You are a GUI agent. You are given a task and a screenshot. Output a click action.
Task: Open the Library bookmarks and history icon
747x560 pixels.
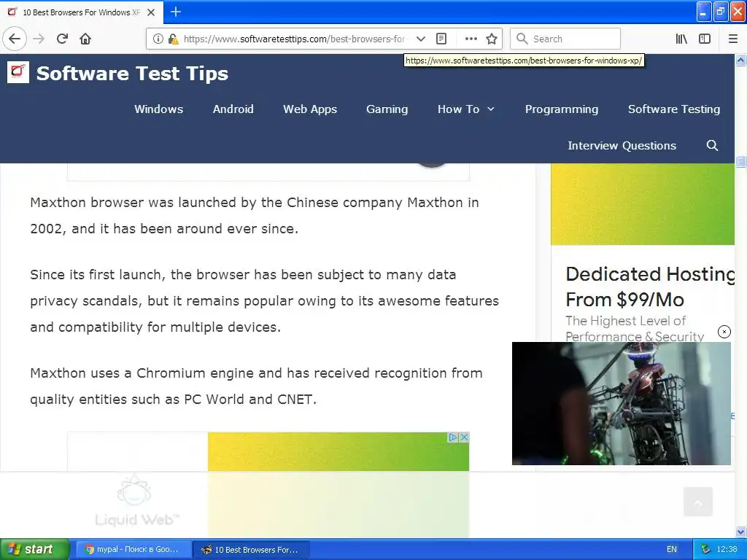pos(682,39)
